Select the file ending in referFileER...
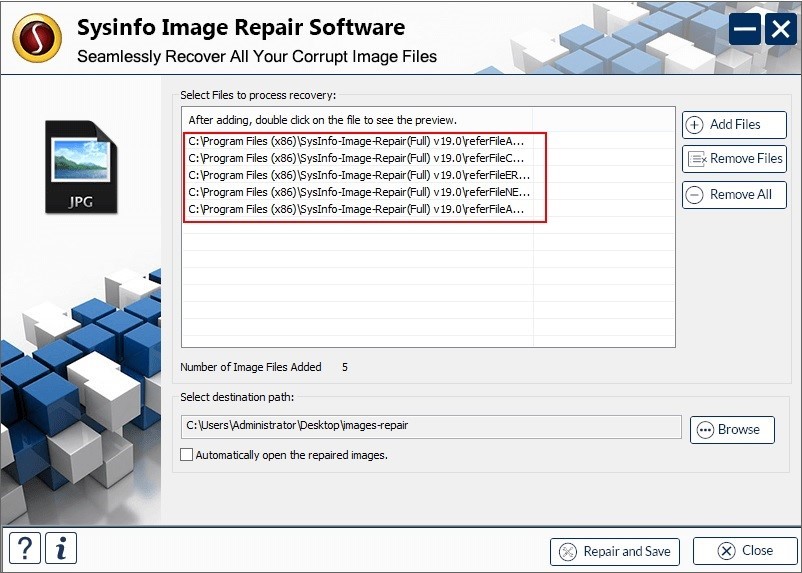802x573 pixels. click(357, 175)
